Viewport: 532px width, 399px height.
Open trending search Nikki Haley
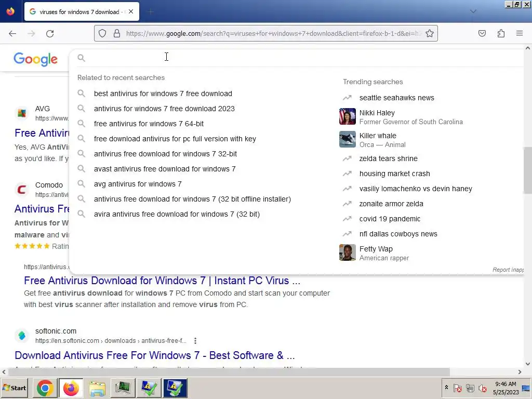[411, 117]
